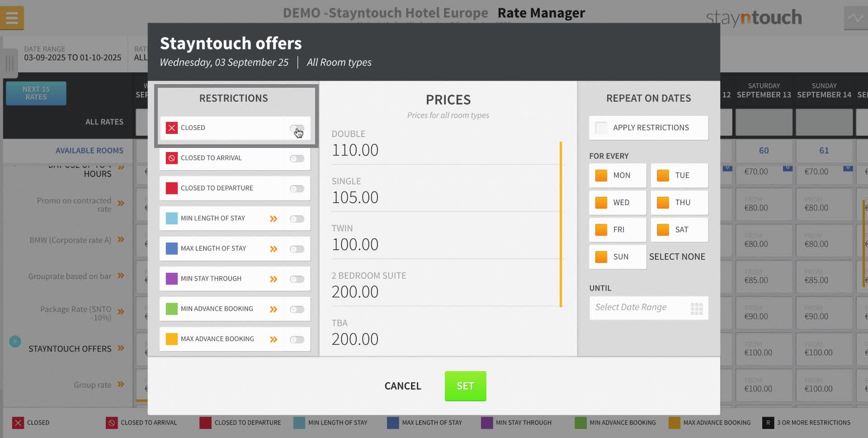The height and width of the screenshot is (438, 868).
Task: Click Min Stay Through purple swatch
Action: pos(172,279)
